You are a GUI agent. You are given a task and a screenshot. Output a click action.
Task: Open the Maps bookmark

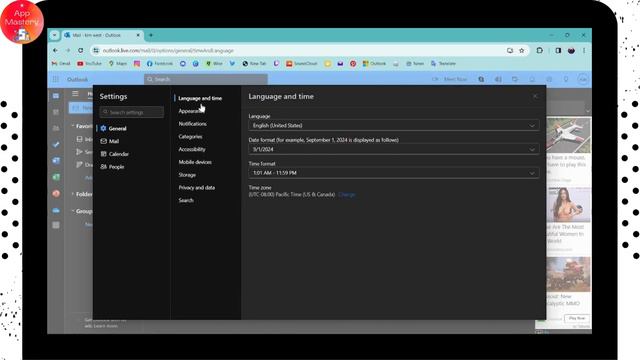click(118, 64)
